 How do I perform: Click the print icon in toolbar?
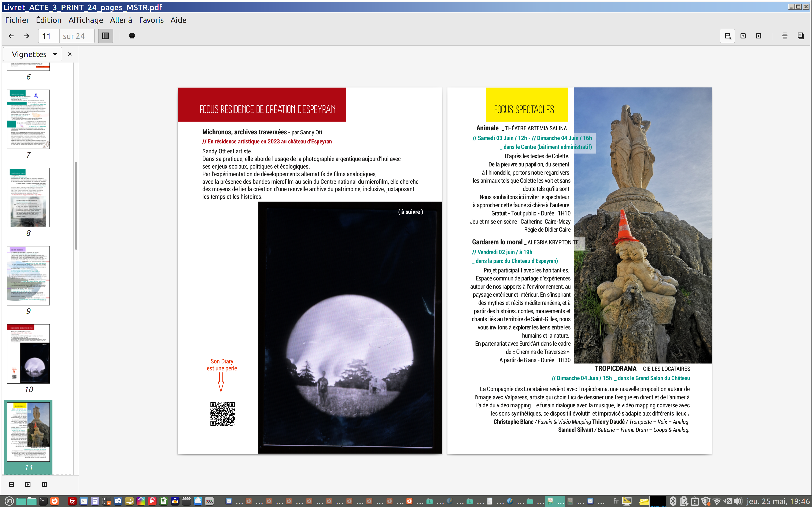[132, 36]
